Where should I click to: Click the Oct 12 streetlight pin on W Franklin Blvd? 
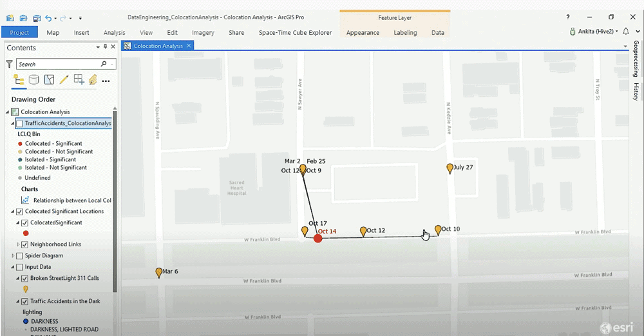pyautogui.click(x=363, y=232)
